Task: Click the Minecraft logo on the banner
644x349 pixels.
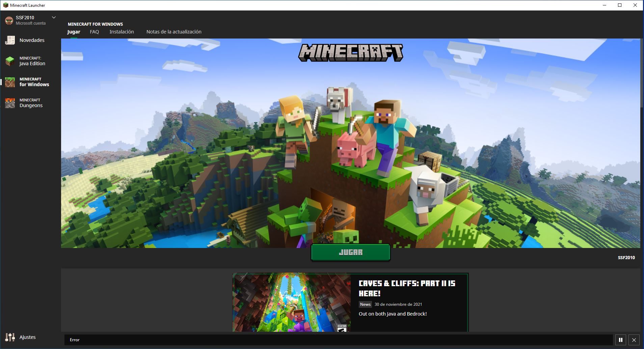Action: point(351,53)
